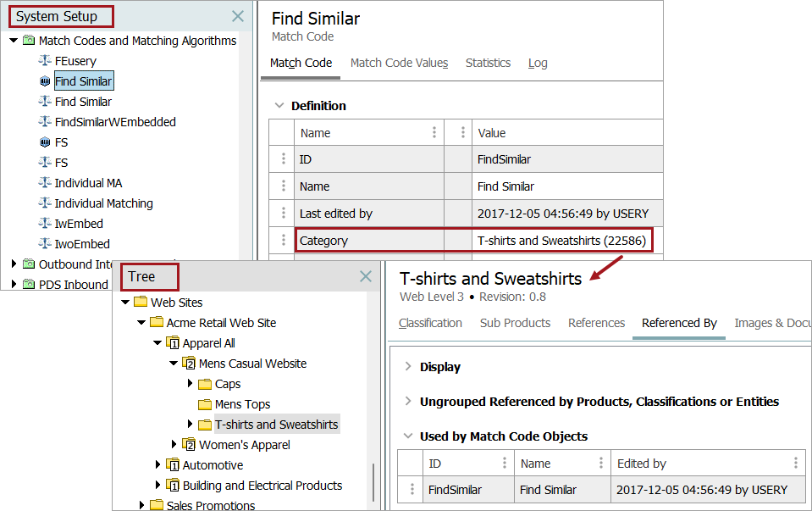Collapse the Match Codes and Matching Algorithms node
This screenshot has width=812, height=511.
14,41
